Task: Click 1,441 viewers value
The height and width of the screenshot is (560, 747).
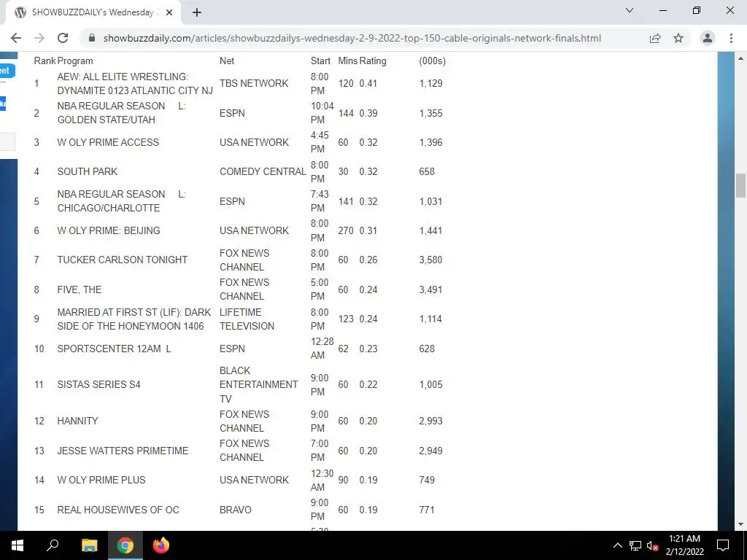Action: click(430, 230)
